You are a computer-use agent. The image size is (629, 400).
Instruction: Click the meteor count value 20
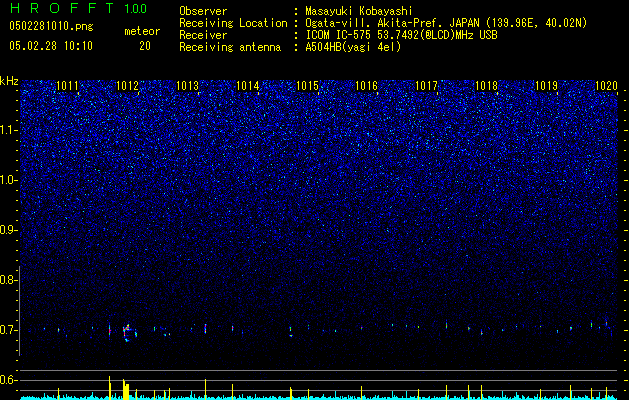145,46
